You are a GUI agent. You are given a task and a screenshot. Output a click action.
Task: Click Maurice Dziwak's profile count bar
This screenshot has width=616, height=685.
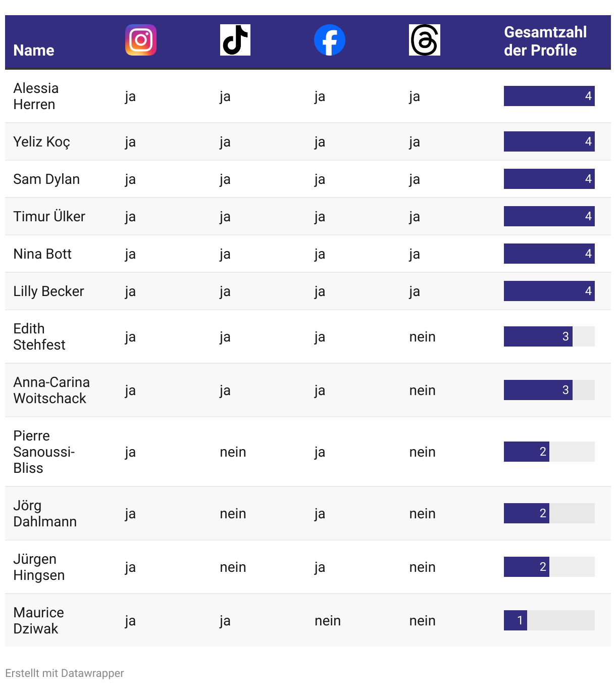[549, 620]
